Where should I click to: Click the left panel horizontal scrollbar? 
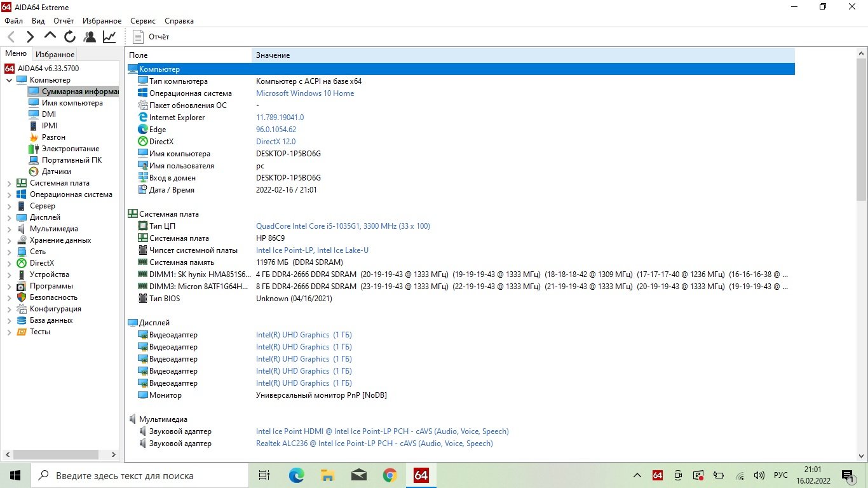coord(56,455)
